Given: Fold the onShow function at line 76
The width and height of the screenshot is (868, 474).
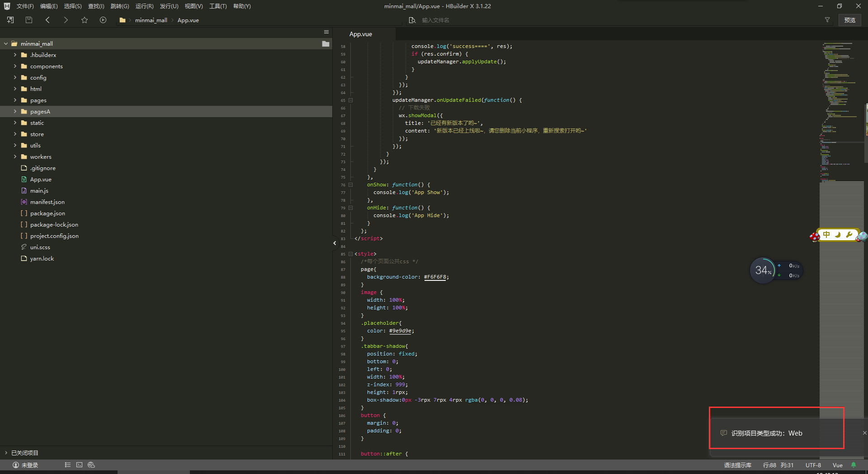Looking at the screenshot, I should coord(350,185).
